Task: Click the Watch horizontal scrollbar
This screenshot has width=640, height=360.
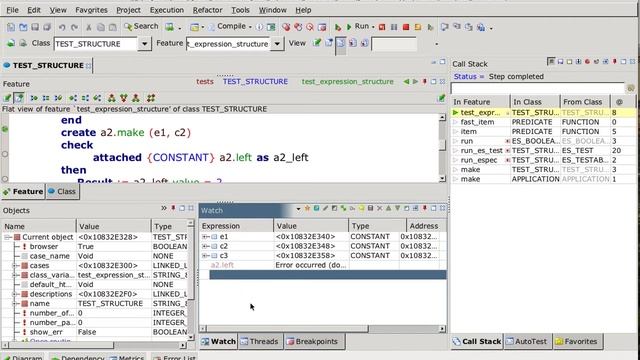Action: [x=322, y=329]
